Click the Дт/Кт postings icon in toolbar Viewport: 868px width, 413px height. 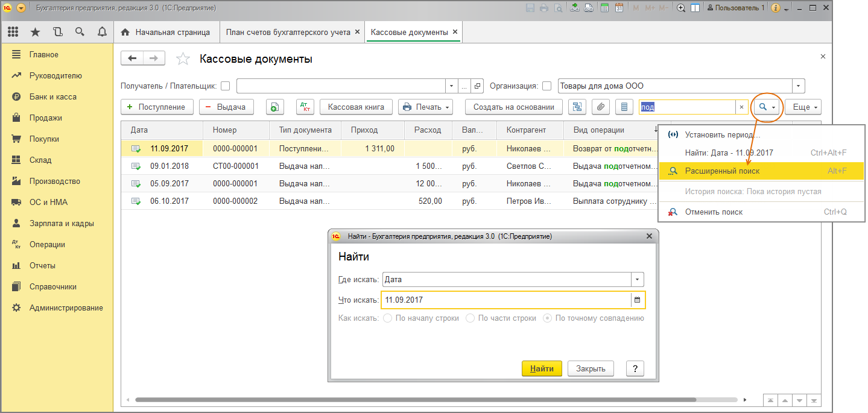click(x=305, y=107)
